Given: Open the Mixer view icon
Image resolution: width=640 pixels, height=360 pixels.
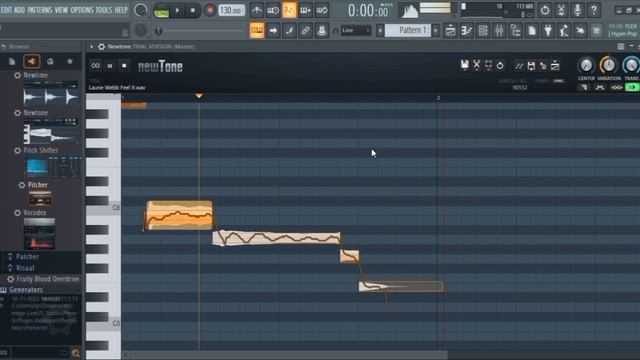Looking at the screenshot, I should coord(499,30).
